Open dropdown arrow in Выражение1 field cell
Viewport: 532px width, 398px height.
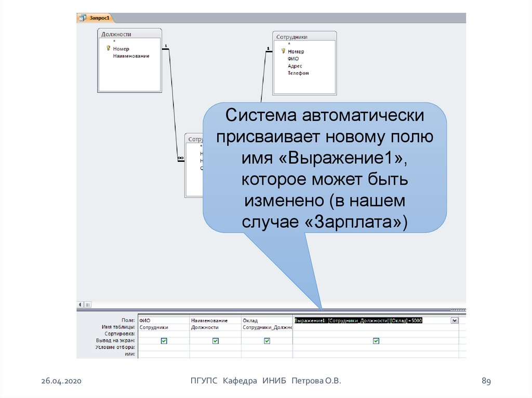coord(455,321)
